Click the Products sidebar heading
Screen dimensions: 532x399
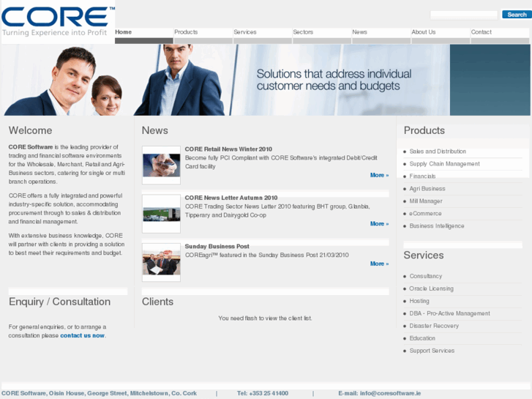tap(424, 130)
